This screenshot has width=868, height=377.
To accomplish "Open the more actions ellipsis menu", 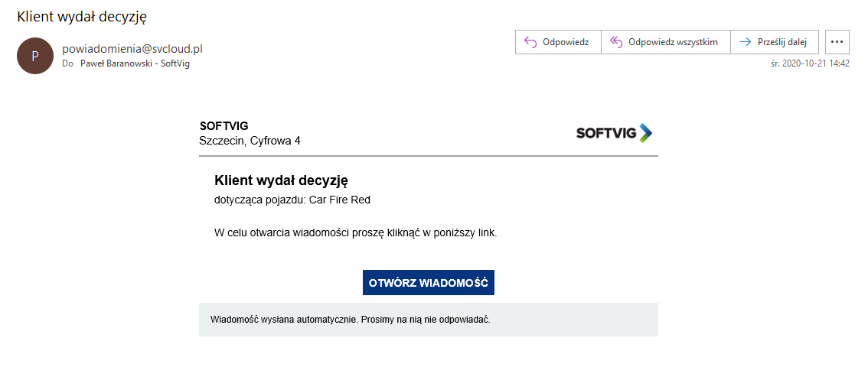I will 837,42.
